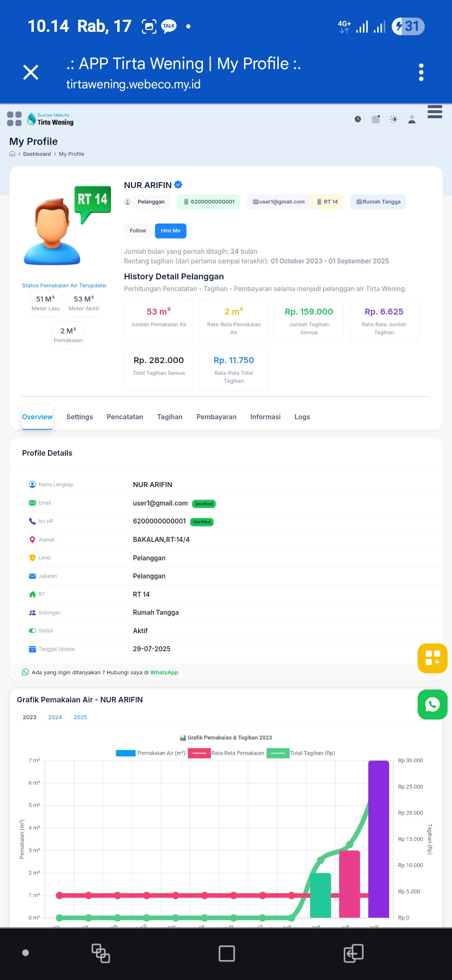
Task: Open the browser three-dot overflow menu
Action: click(x=421, y=72)
